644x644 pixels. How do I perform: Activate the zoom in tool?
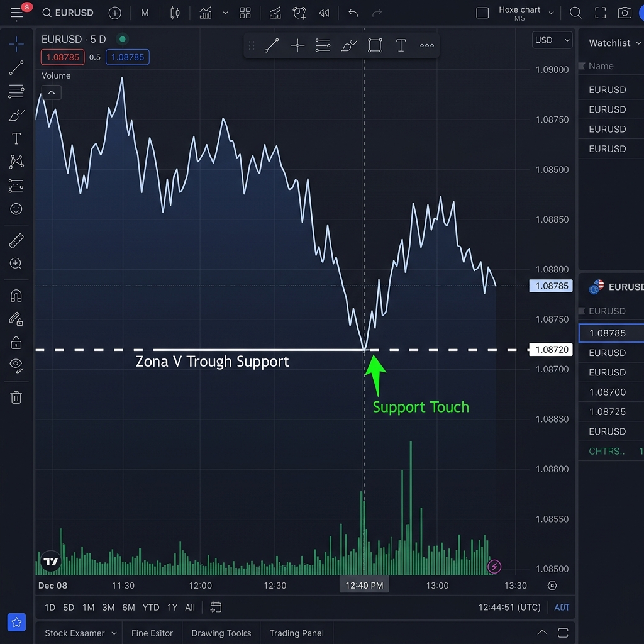[16, 264]
